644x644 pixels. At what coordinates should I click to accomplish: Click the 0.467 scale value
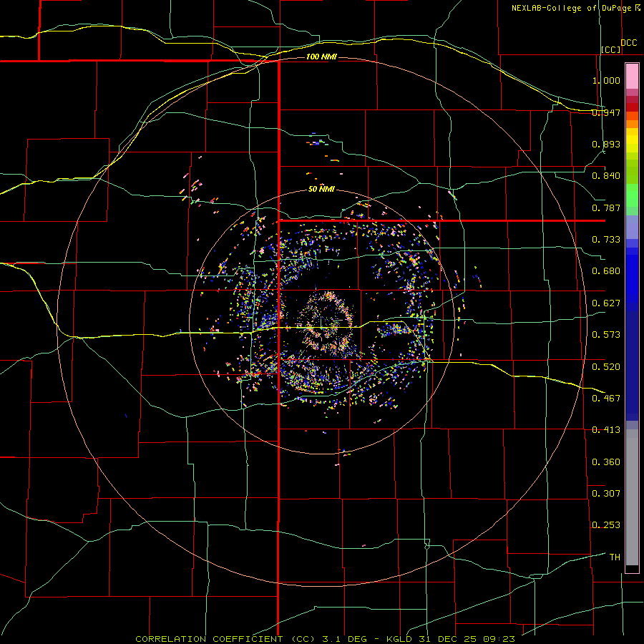click(x=606, y=399)
